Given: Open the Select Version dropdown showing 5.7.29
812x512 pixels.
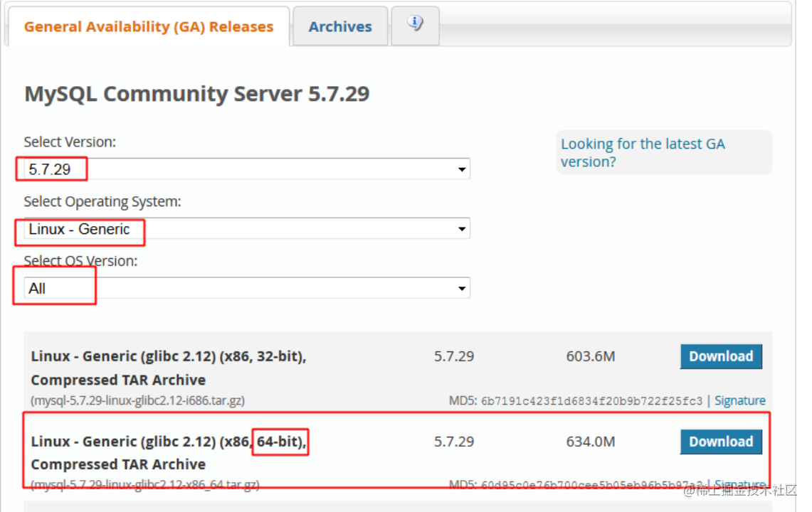Looking at the screenshot, I should 247,169.
